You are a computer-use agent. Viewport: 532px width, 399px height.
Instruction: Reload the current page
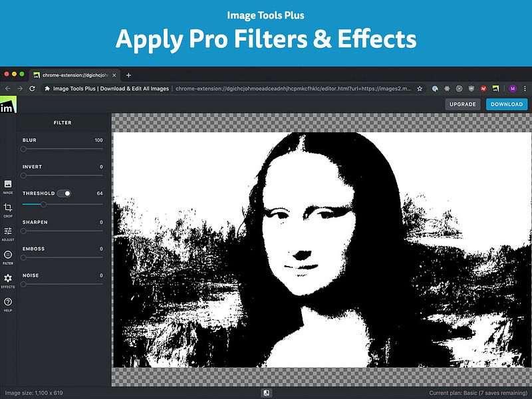click(32, 88)
